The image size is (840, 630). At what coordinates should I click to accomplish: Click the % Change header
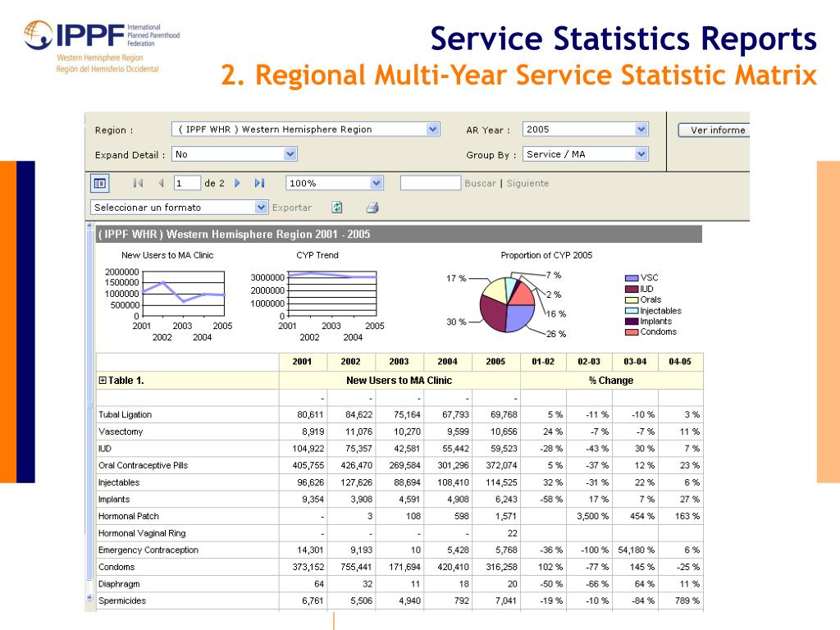click(x=611, y=381)
